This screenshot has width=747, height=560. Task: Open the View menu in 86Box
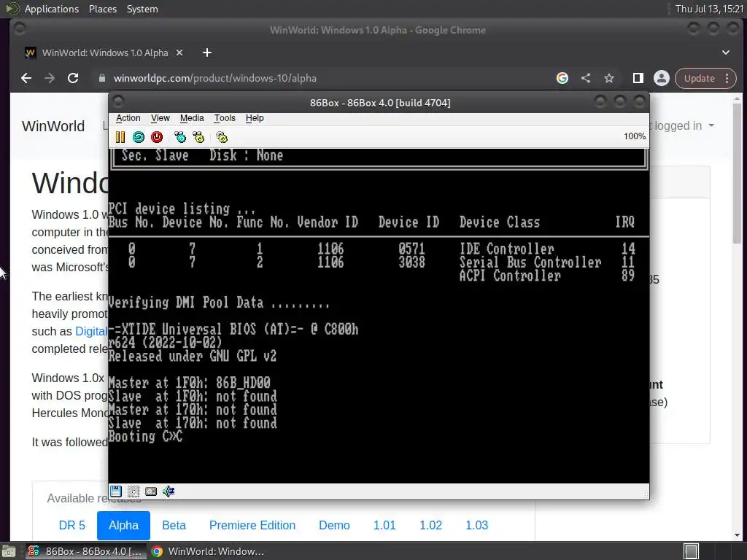pos(160,118)
